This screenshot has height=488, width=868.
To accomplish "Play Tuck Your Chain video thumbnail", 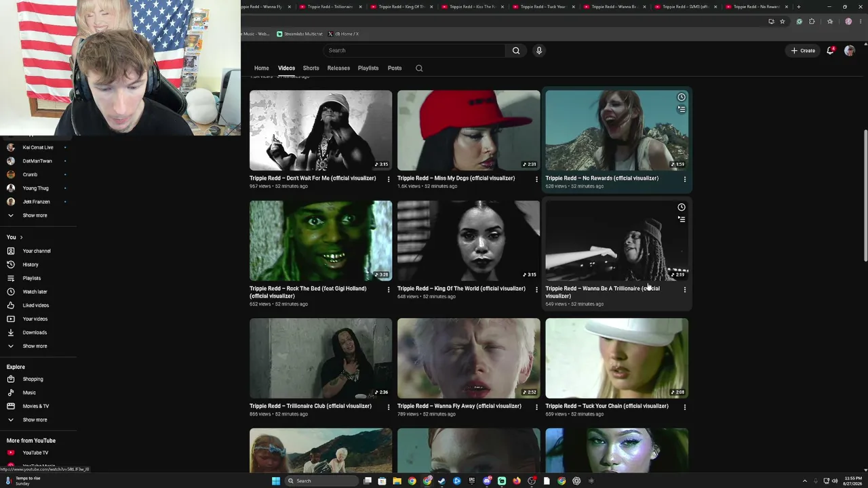I will pos(617,358).
